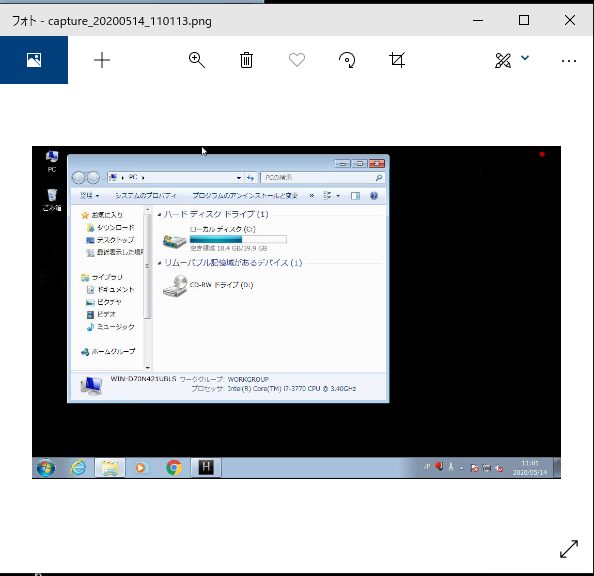
Task: Enter fullscreen with the diagonal arrows icon
Action: click(569, 549)
